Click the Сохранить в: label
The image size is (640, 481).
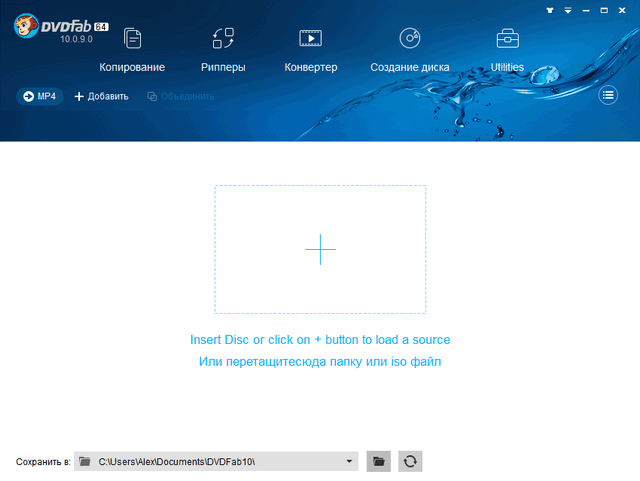pos(43,462)
